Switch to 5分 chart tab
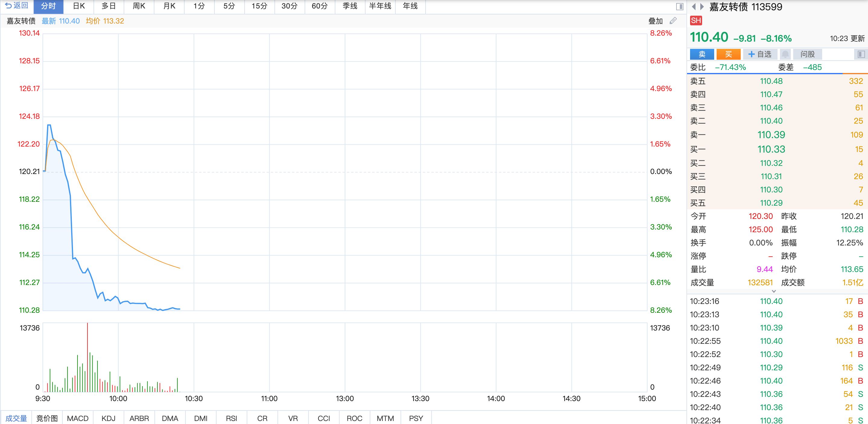The height and width of the screenshot is (424, 868). 229,6
